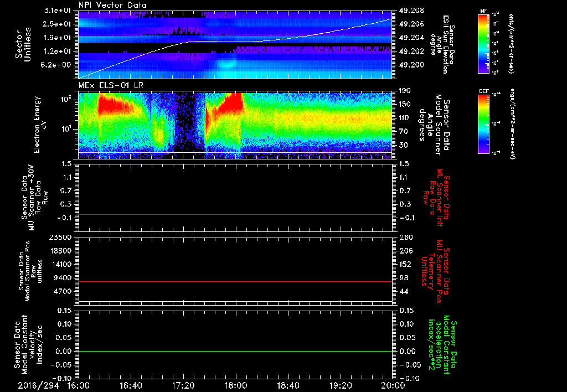
Task: Click the cyan bright spot in NPI panel
Action: 227,64
